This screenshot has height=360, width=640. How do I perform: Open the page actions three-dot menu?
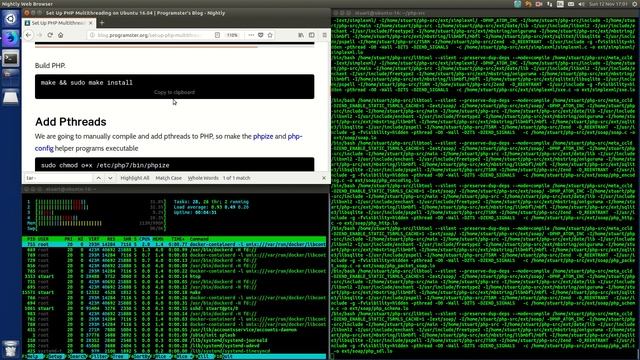point(251,35)
